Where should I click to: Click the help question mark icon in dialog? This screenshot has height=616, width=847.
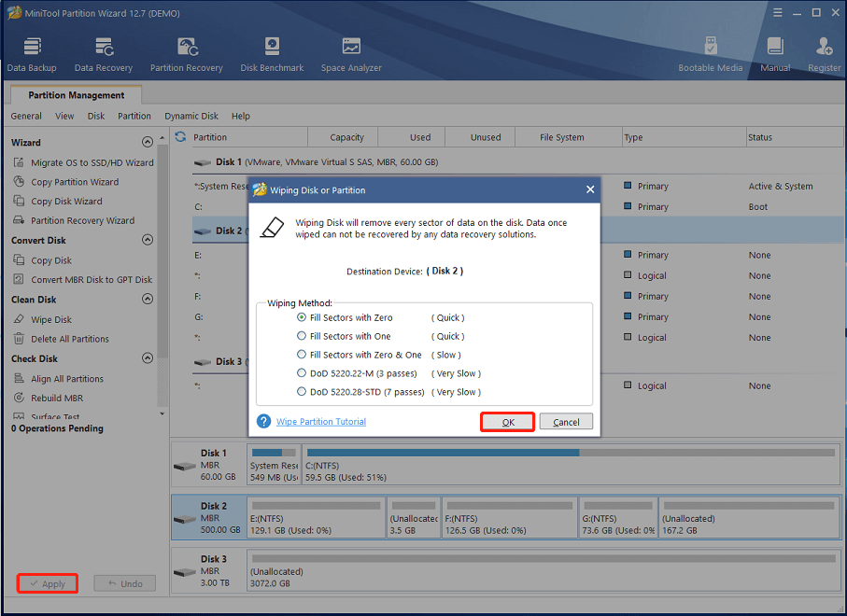(x=263, y=421)
